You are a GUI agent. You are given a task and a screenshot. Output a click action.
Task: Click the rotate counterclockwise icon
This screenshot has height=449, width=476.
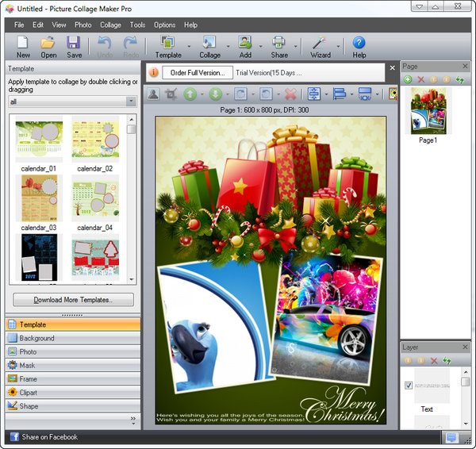(x=266, y=94)
